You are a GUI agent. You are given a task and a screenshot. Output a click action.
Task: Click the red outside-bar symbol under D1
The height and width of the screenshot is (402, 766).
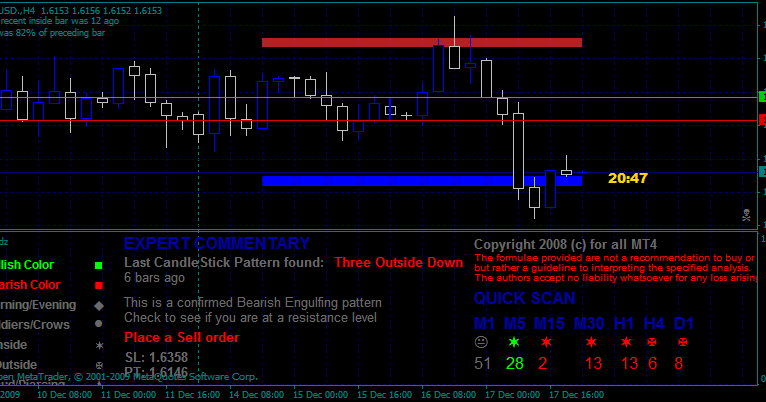coord(683,342)
